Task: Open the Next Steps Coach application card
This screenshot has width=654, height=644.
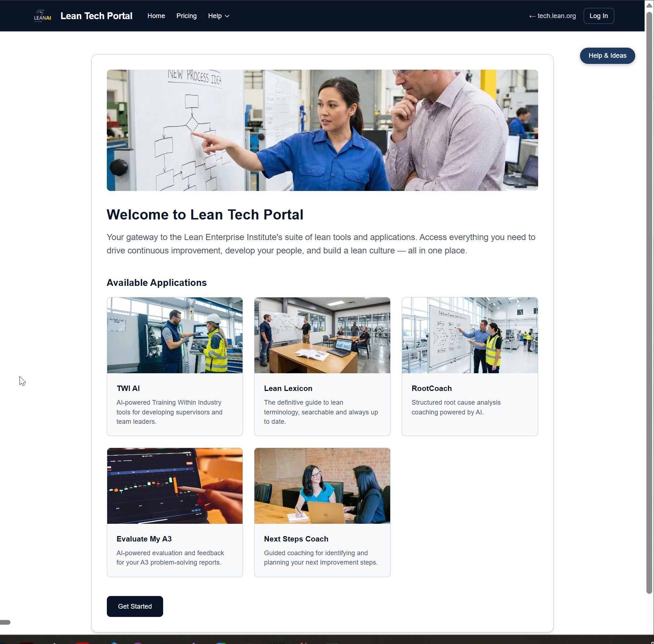Action: (x=322, y=512)
